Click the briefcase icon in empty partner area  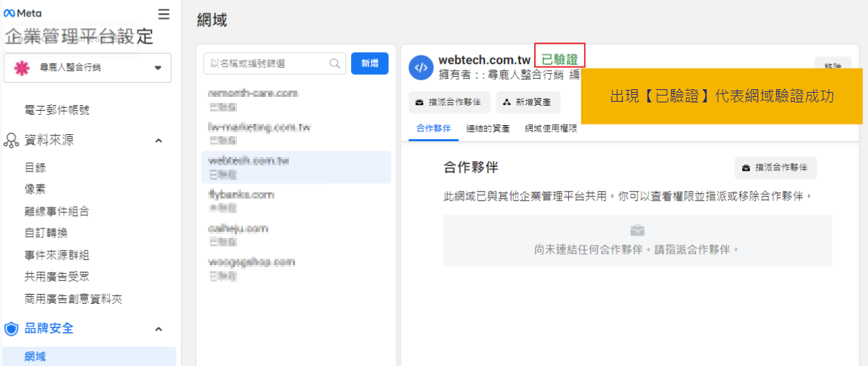tap(637, 230)
